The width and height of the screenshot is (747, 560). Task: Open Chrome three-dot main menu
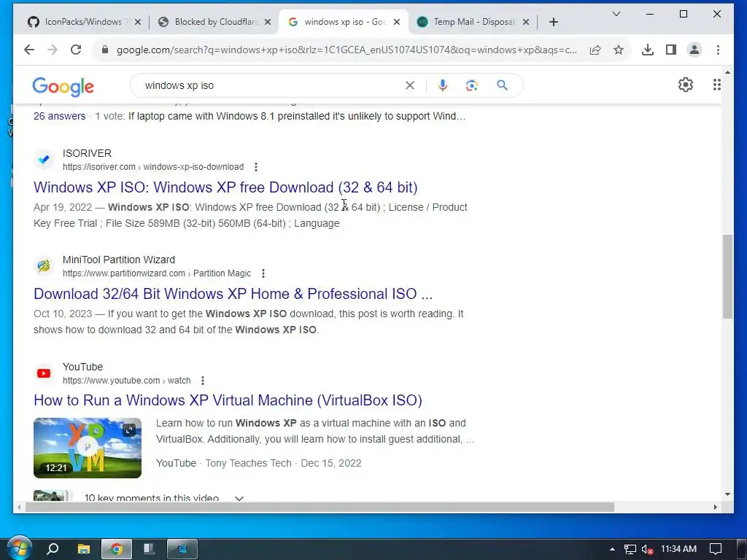[x=718, y=50]
